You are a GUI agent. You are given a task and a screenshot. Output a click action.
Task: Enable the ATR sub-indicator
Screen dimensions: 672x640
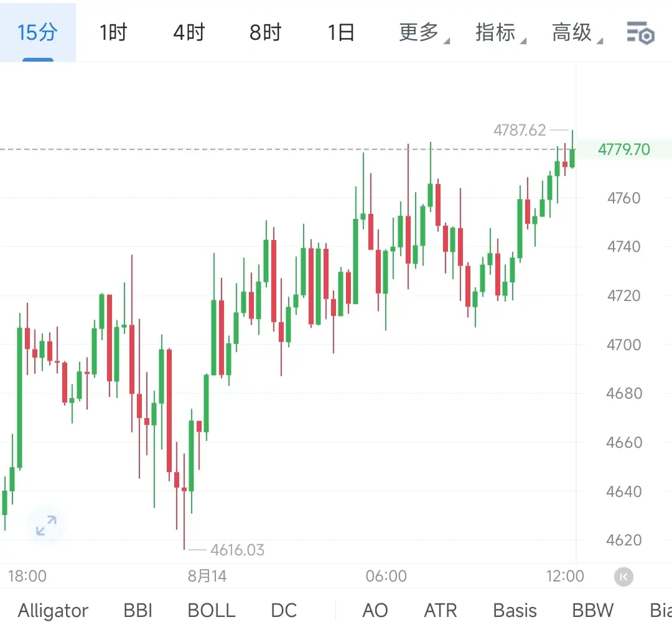(x=441, y=610)
